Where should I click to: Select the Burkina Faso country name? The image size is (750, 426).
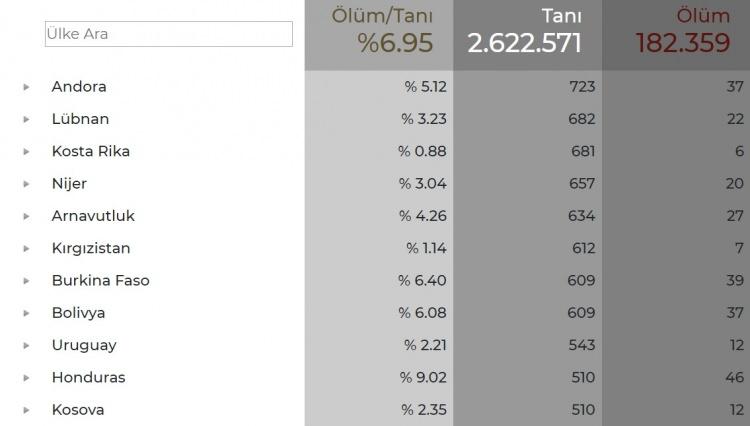100,281
